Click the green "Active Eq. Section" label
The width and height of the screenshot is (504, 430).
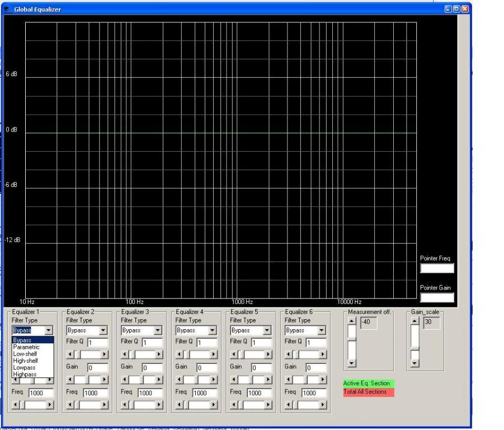coord(369,384)
